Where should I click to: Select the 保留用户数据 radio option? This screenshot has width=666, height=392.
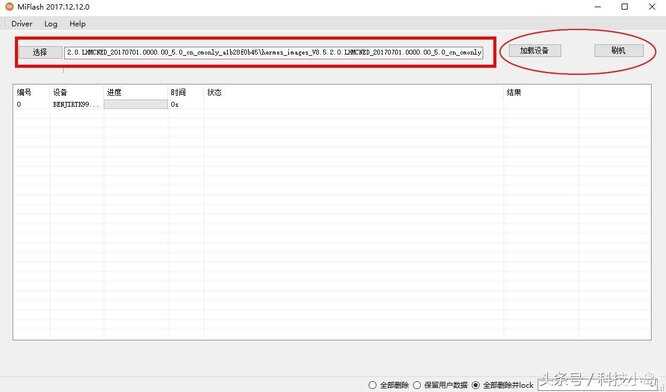pyautogui.click(x=440, y=385)
